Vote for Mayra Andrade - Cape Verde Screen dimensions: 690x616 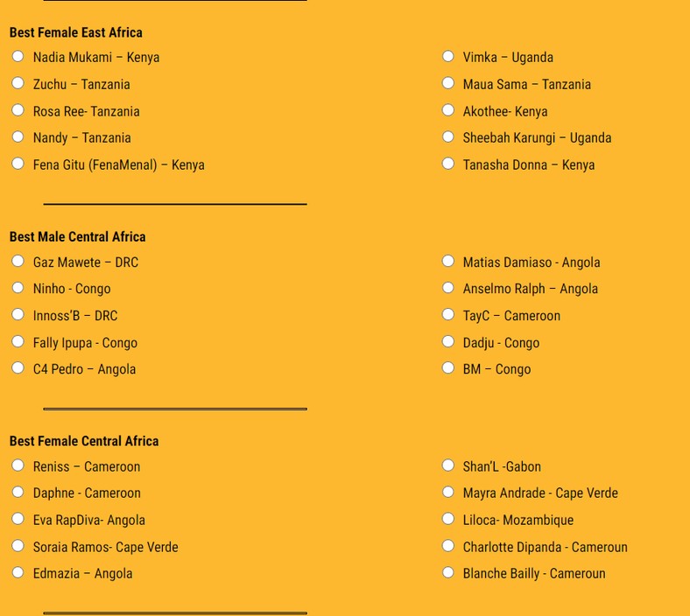[447, 492]
